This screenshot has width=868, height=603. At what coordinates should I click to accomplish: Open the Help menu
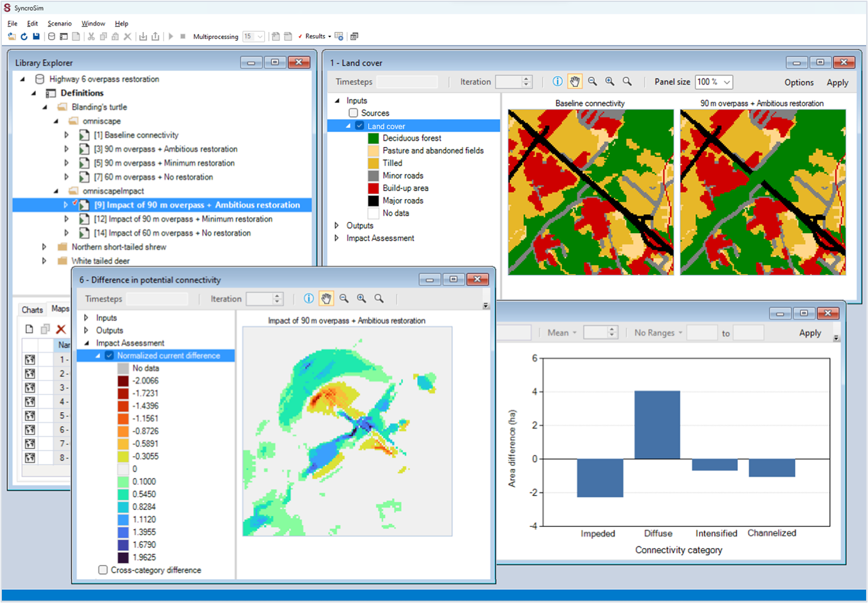(x=122, y=23)
